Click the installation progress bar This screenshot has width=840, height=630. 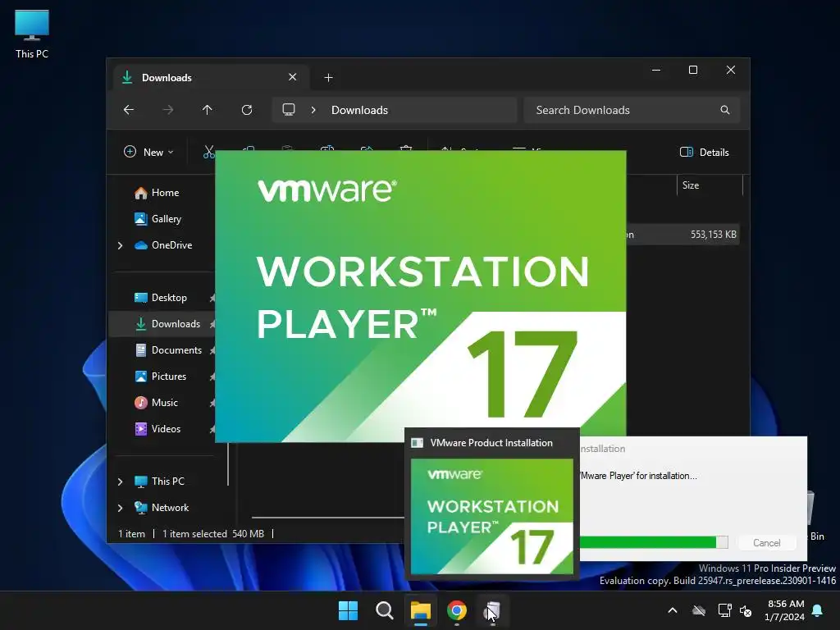(654, 542)
